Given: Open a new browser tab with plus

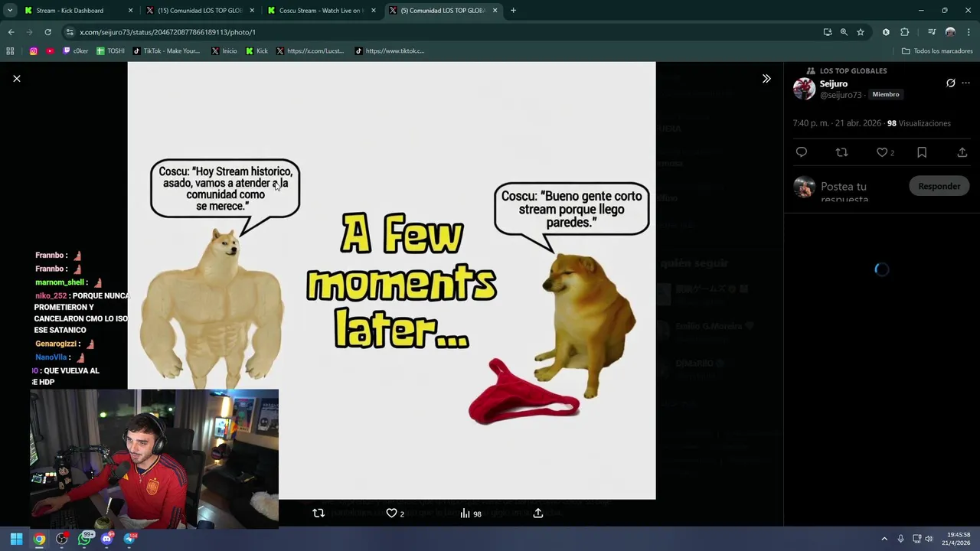Looking at the screenshot, I should coord(513,11).
